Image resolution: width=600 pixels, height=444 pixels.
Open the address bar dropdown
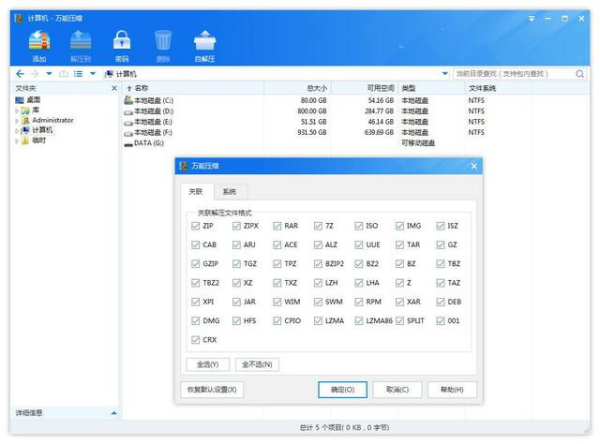(445, 73)
